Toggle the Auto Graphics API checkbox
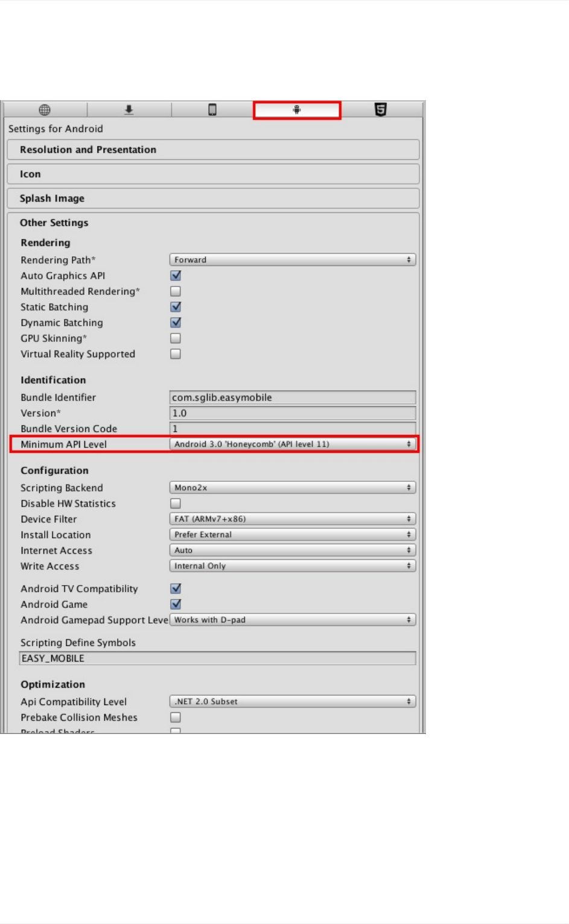This screenshot has height=924, width=569. point(176,276)
